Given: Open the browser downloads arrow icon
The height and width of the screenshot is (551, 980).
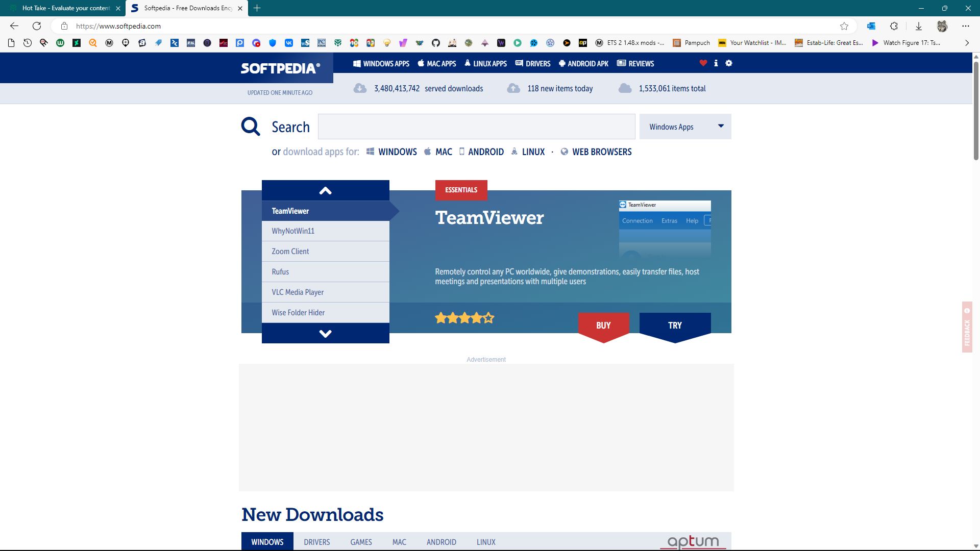Looking at the screenshot, I should click(x=918, y=26).
